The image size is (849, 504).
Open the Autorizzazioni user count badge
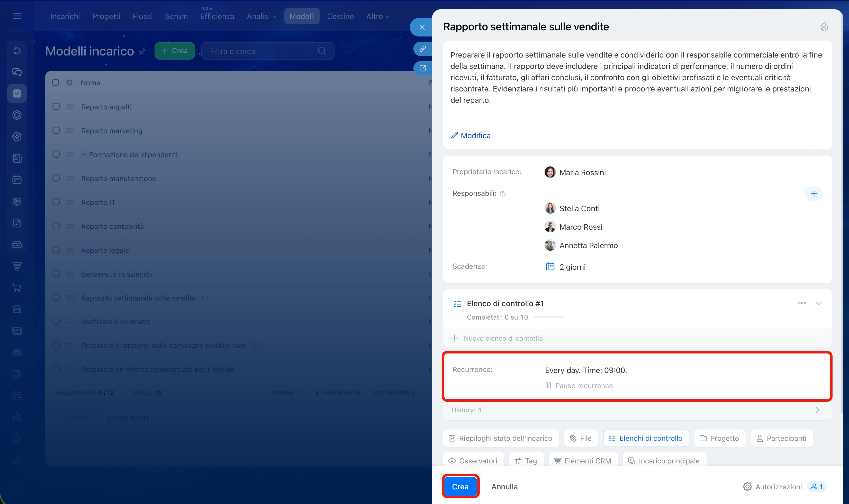point(817,487)
